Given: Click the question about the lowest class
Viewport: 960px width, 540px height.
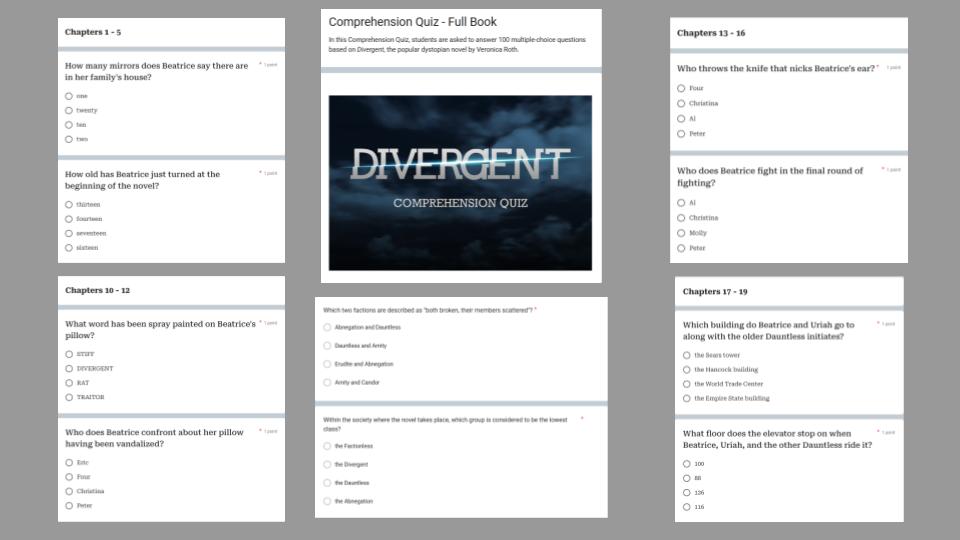Looking at the screenshot, I should (x=445, y=424).
